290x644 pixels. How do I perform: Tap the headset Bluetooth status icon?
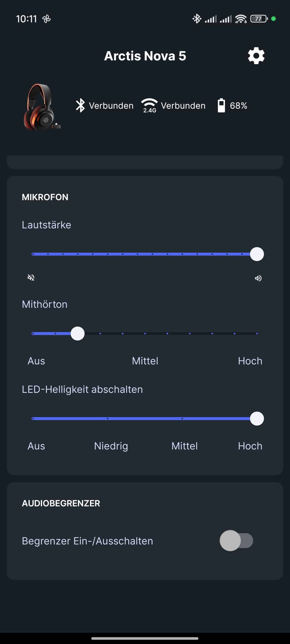click(80, 105)
